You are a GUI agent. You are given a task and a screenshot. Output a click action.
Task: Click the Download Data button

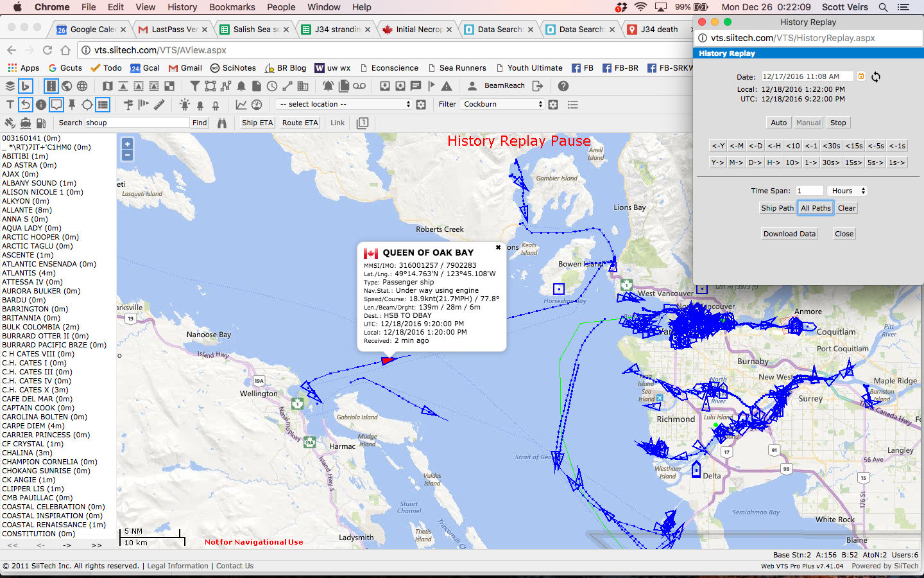[x=789, y=234]
